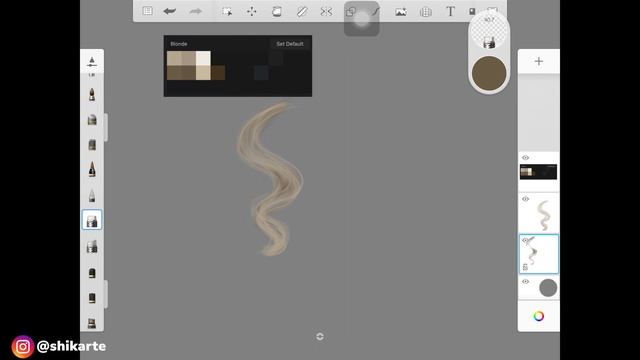Open the background color circle
This screenshot has width=640, height=360.
tap(548, 288)
